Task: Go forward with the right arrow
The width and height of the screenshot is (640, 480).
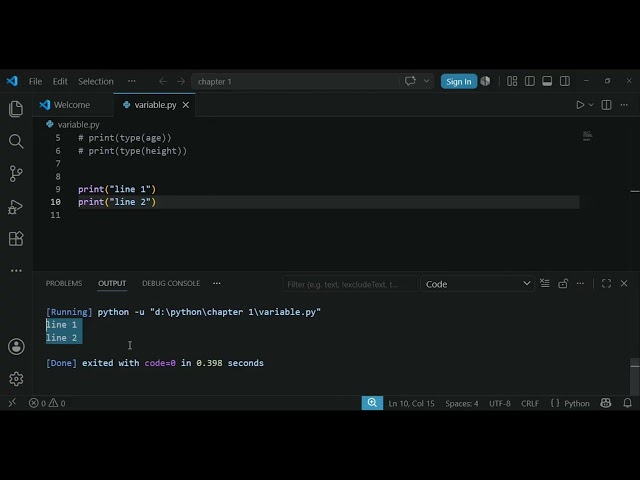Action: tap(181, 81)
